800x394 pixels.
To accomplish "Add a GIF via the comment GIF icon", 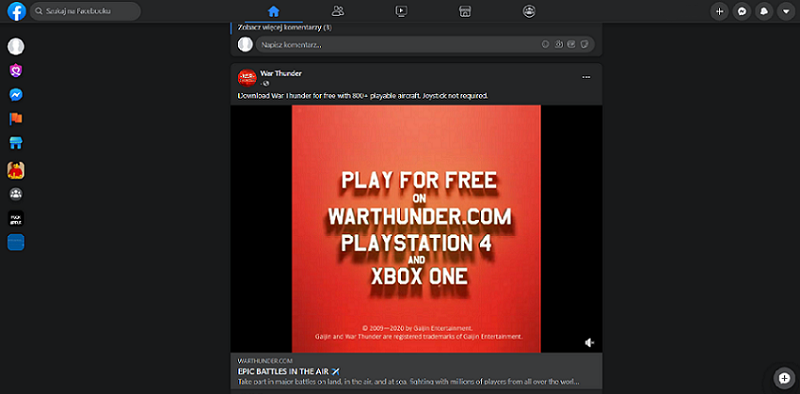I will (571, 44).
